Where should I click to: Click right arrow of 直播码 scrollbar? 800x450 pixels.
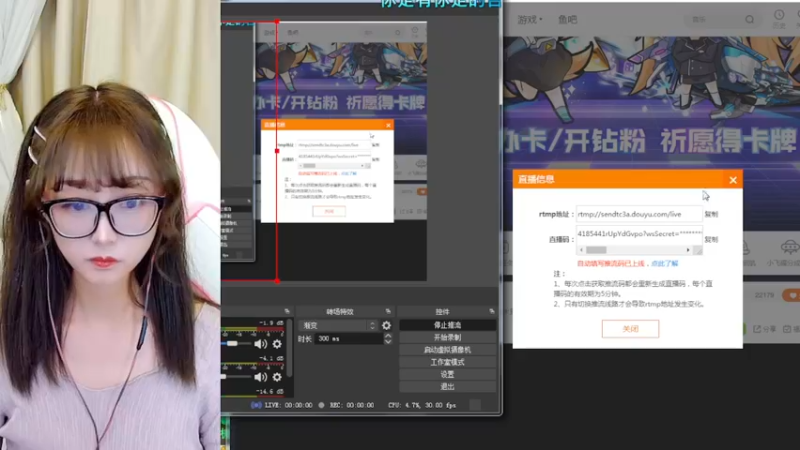click(688, 250)
